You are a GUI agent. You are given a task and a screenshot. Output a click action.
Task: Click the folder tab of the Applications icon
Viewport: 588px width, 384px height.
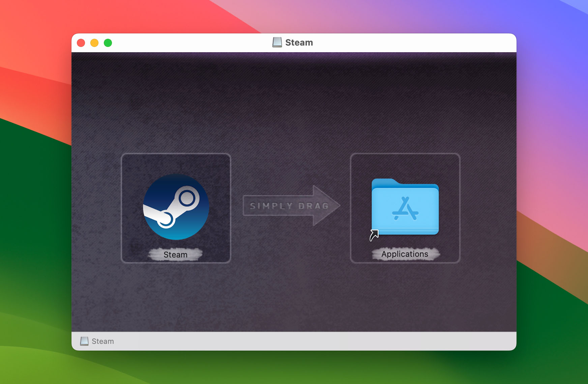tap(384, 184)
